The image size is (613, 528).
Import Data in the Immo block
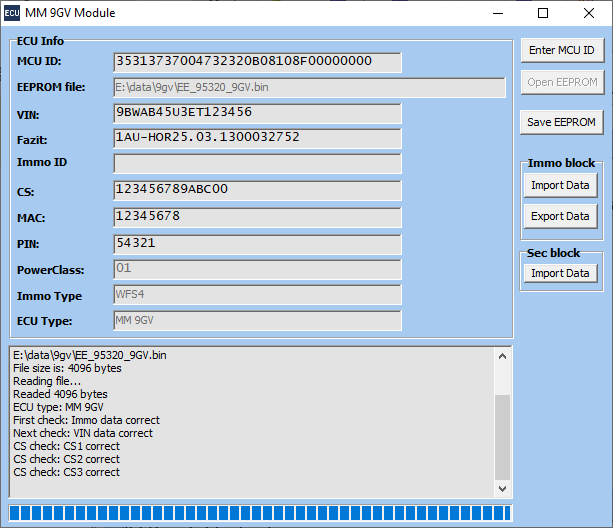pyautogui.click(x=560, y=185)
